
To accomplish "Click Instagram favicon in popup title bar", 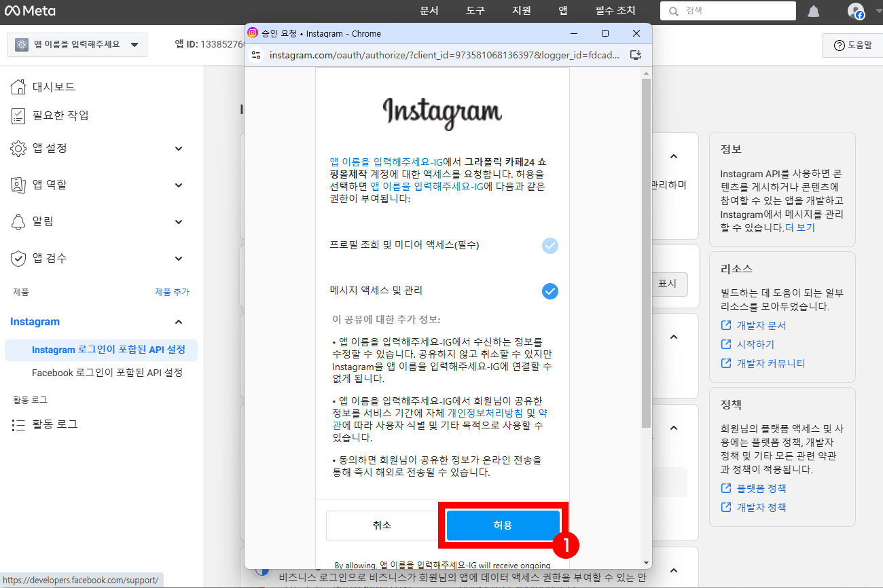I will (x=253, y=33).
